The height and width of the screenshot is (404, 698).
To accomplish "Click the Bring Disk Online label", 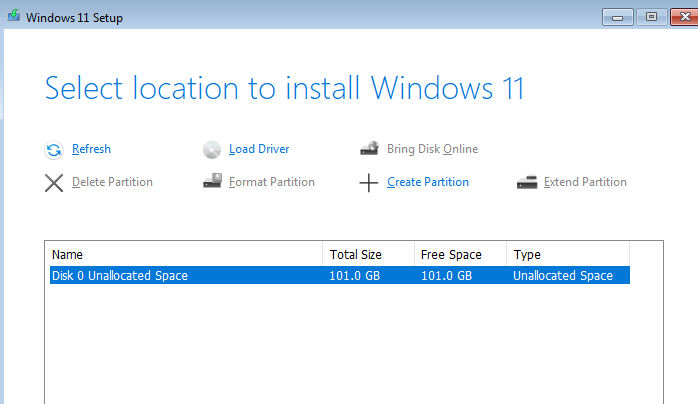I will coord(432,149).
